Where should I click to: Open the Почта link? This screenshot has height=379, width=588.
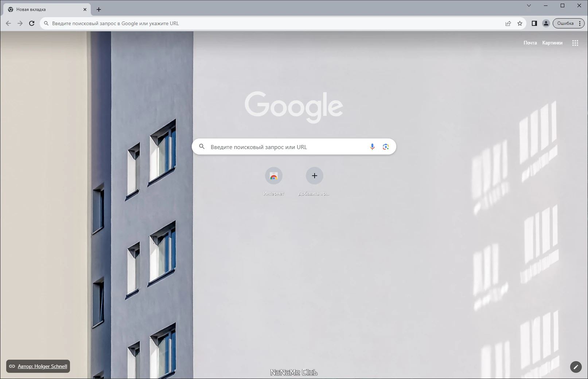(x=530, y=43)
